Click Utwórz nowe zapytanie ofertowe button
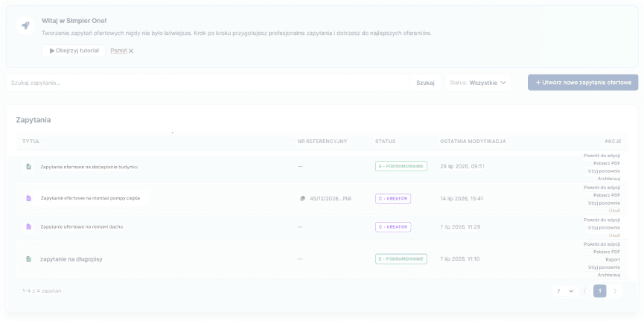This screenshot has height=321, width=644. 583,82
